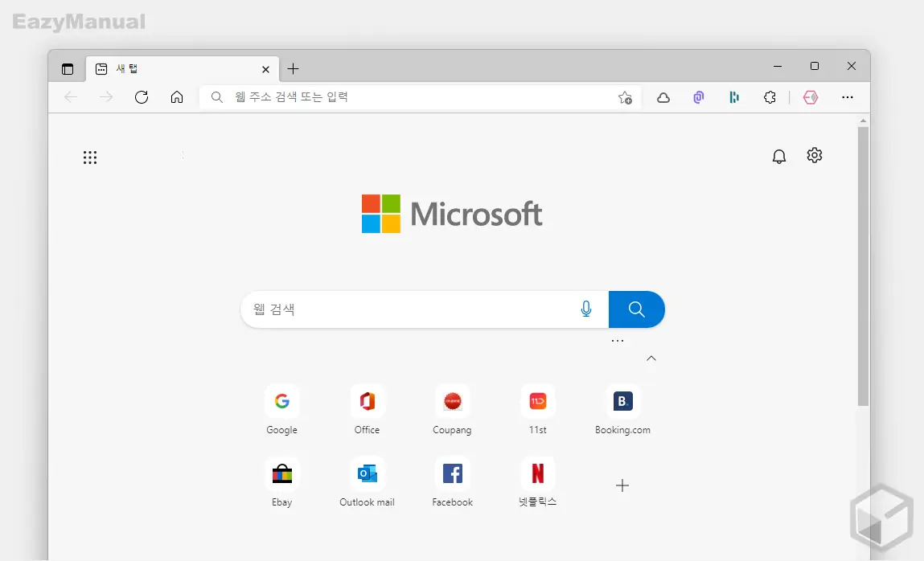This screenshot has height=561, width=924.
Task: Open the 11st quick link
Action: point(537,410)
